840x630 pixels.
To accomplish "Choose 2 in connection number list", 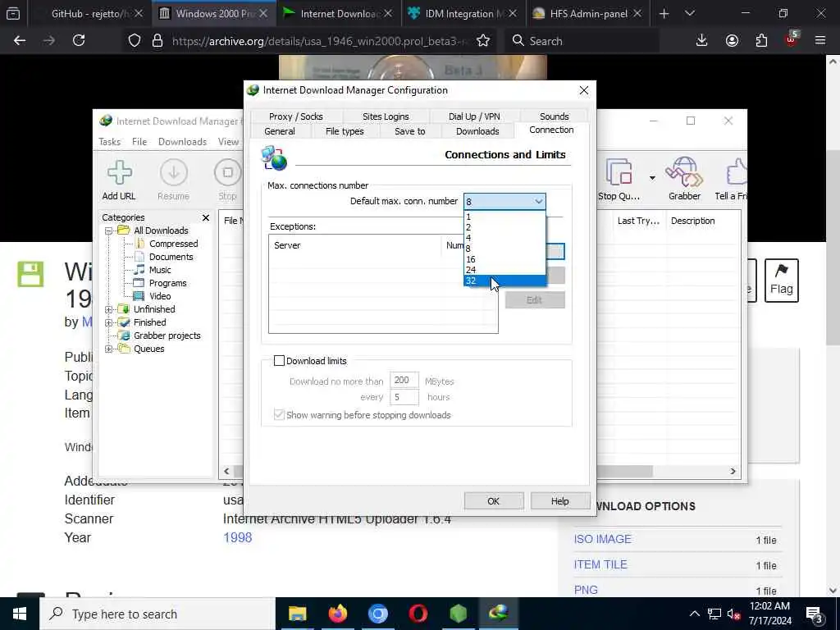I will click(x=504, y=227).
